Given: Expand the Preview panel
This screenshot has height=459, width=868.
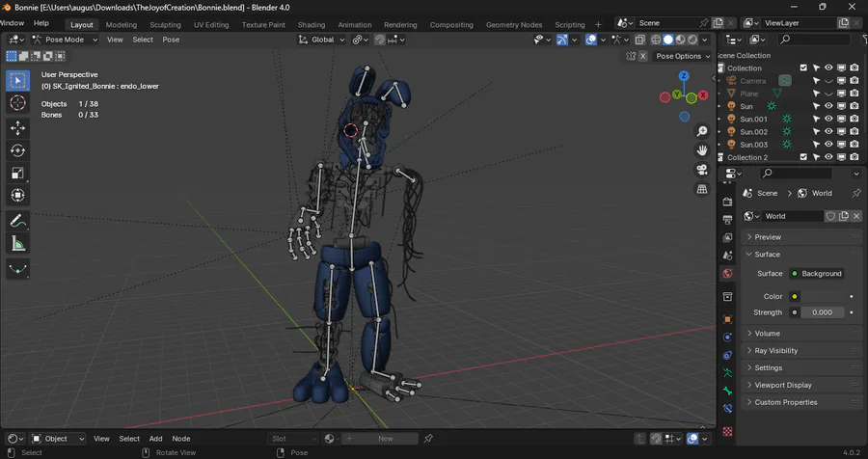Looking at the screenshot, I should [801, 237].
